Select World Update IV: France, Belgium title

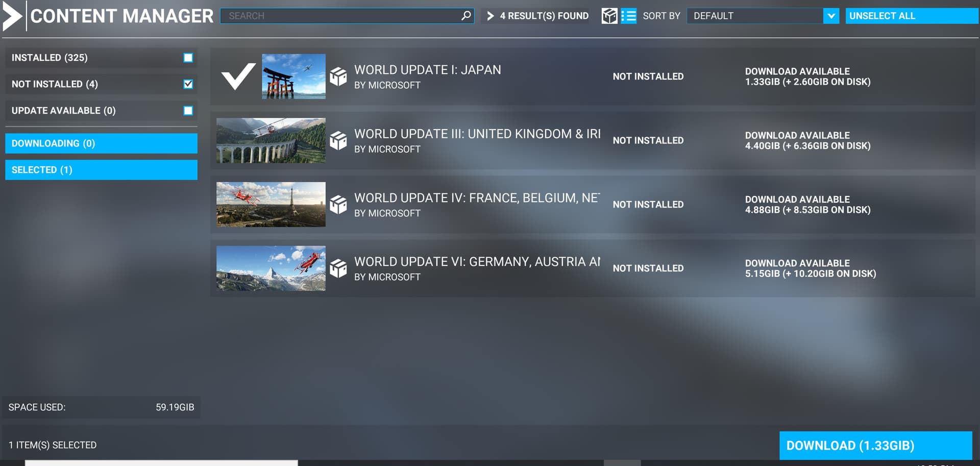(477, 198)
